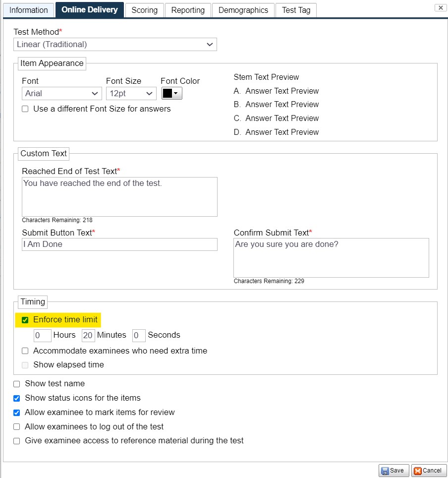Uncheck Enforce time limit checkbox
The height and width of the screenshot is (478, 448).
point(25,320)
